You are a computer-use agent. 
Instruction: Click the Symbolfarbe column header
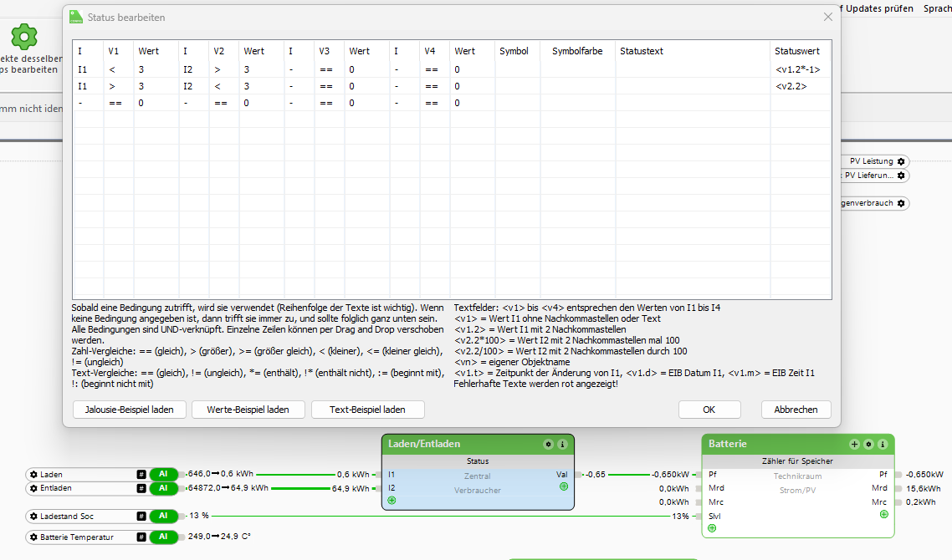pyautogui.click(x=577, y=51)
